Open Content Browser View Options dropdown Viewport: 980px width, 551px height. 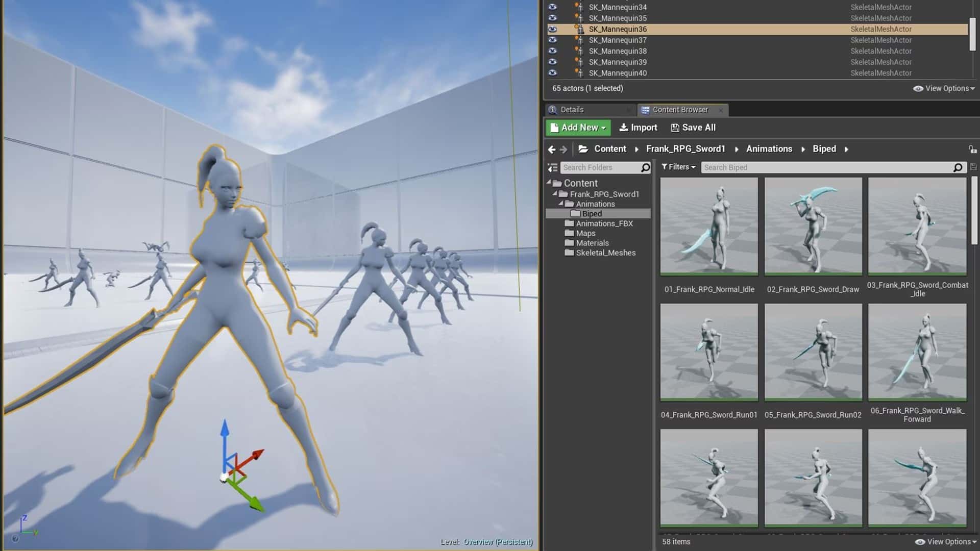(x=946, y=542)
